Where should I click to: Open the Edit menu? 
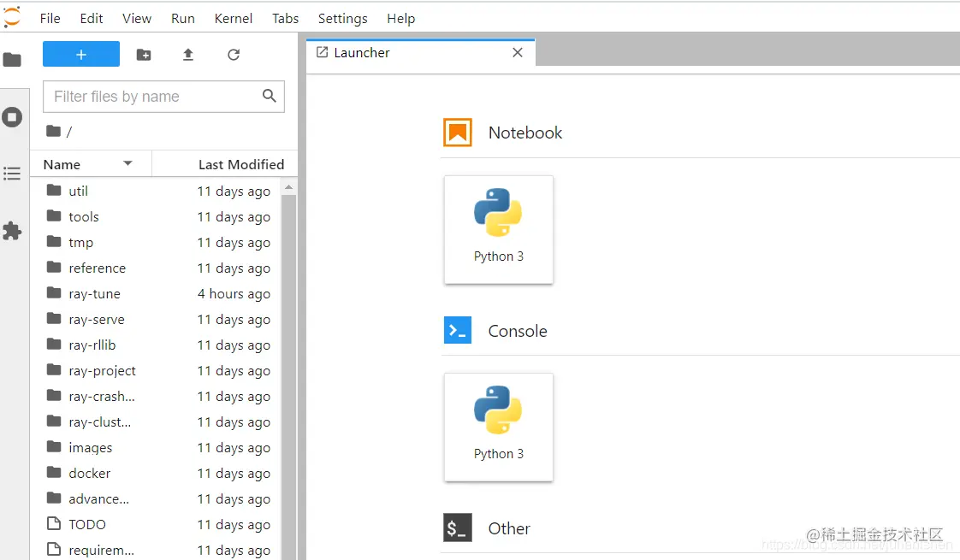(92, 18)
